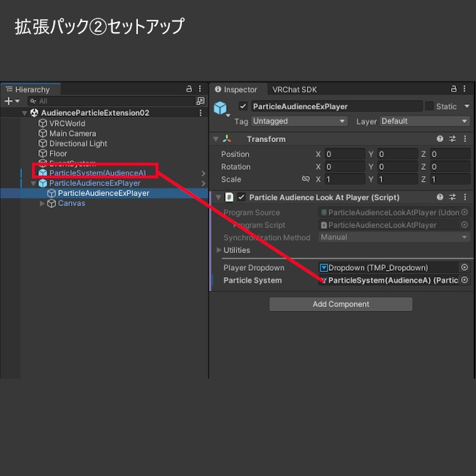Expand the Utilities foldout
Screen dimensions: 476x476
[219, 250]
